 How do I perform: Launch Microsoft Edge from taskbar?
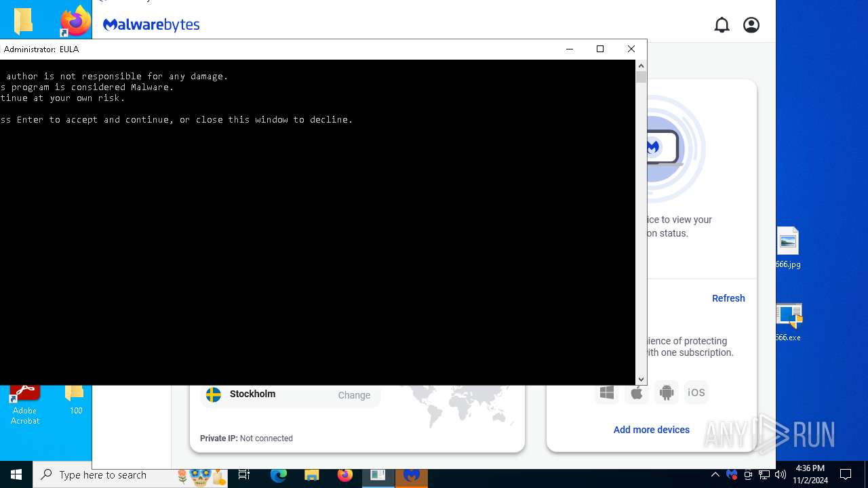tap(279, 475)
